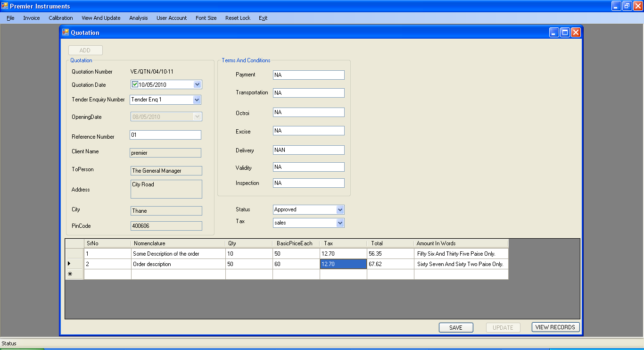Viewport: 644px width, 350px height.
Task: Click the Qty cell showing 10
Action: point(249,254)
